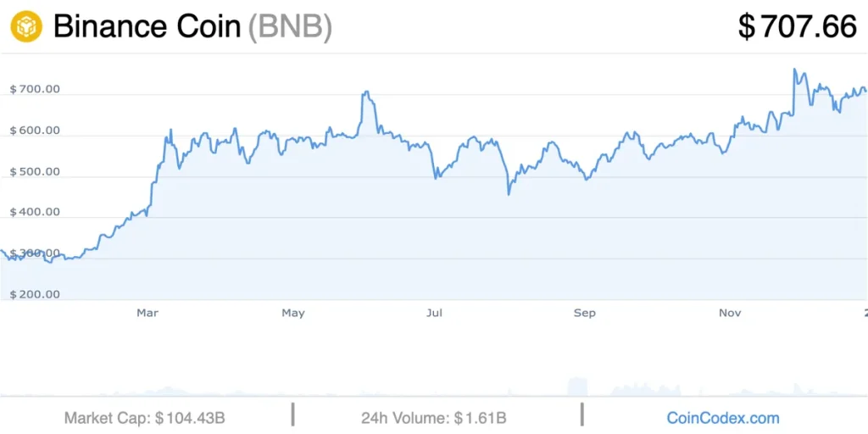Click the $200.00 price axis label
This screenshot has height=434, width=868.
tap(34, 294)
